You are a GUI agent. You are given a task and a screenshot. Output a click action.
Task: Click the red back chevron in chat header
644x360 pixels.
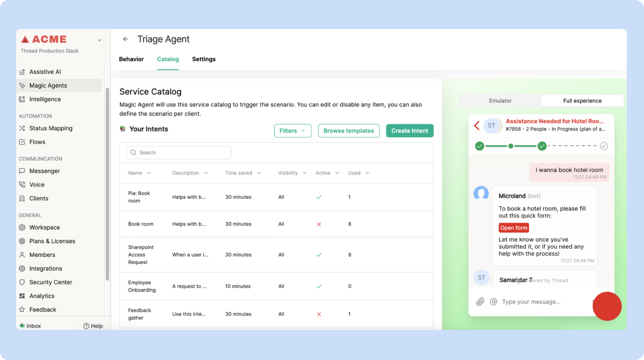(477, 126)
